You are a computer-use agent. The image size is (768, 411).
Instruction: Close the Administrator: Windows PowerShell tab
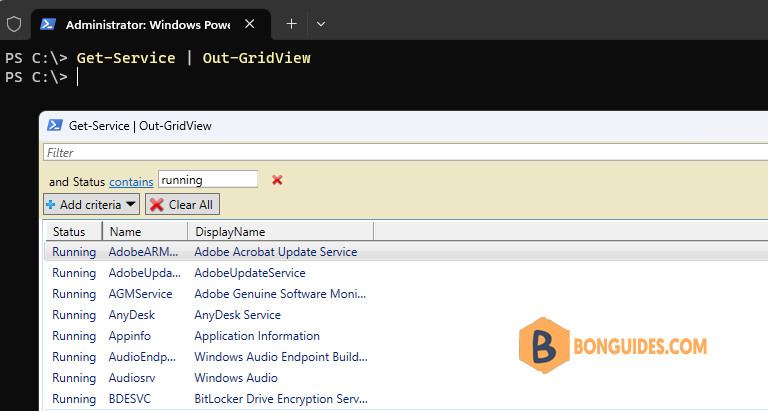tap(249, 24)
